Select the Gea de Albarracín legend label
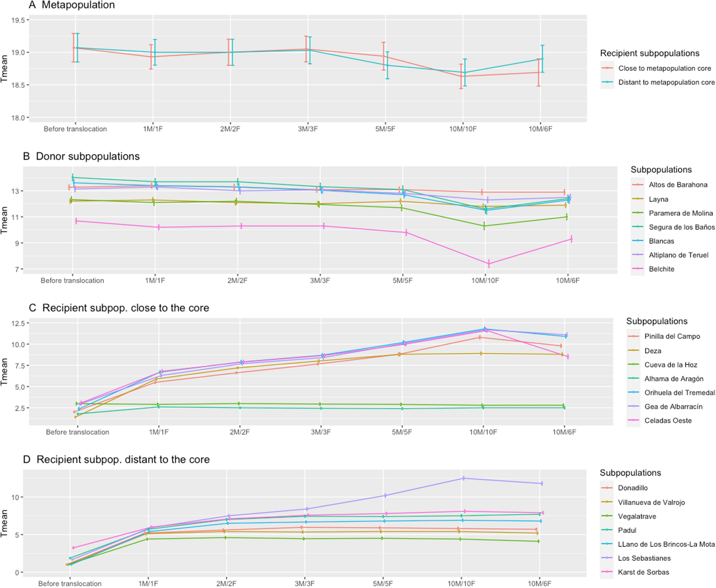The height and width of the screenshot is (588, 716). pos(673,406)
